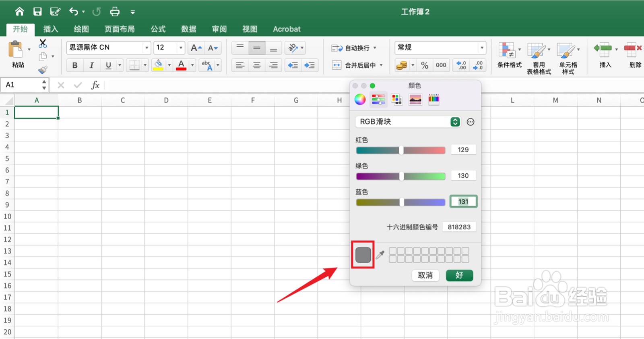The height and width of the screenshot is (339, 644).
Task: Save the workbook with floppy icon
Action: coord(37,12)
